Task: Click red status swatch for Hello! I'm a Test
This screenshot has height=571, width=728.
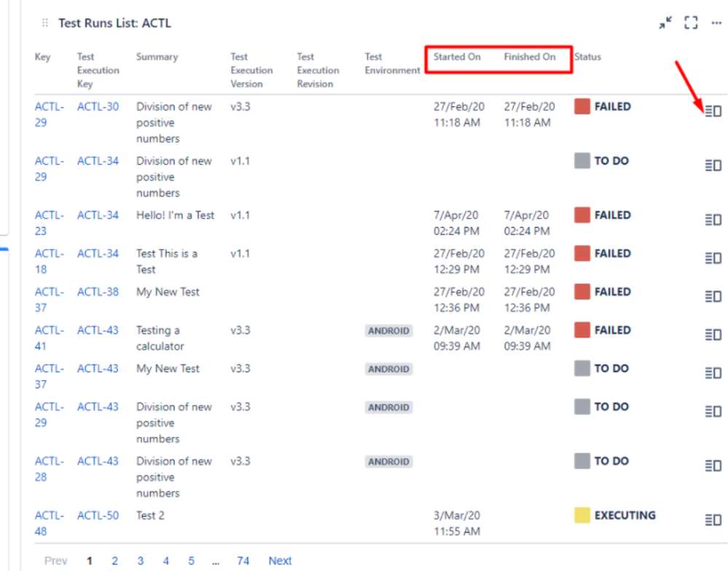Action: 582,216
